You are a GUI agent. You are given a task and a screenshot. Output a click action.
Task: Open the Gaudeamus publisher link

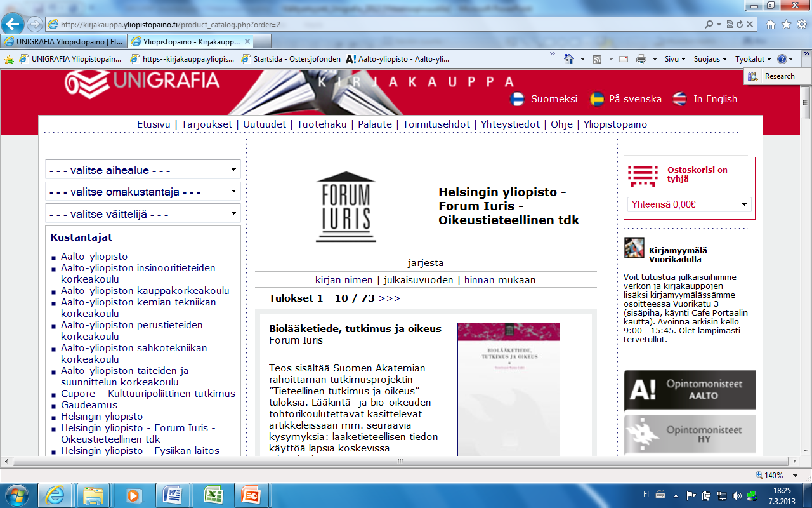pos(89,405)
